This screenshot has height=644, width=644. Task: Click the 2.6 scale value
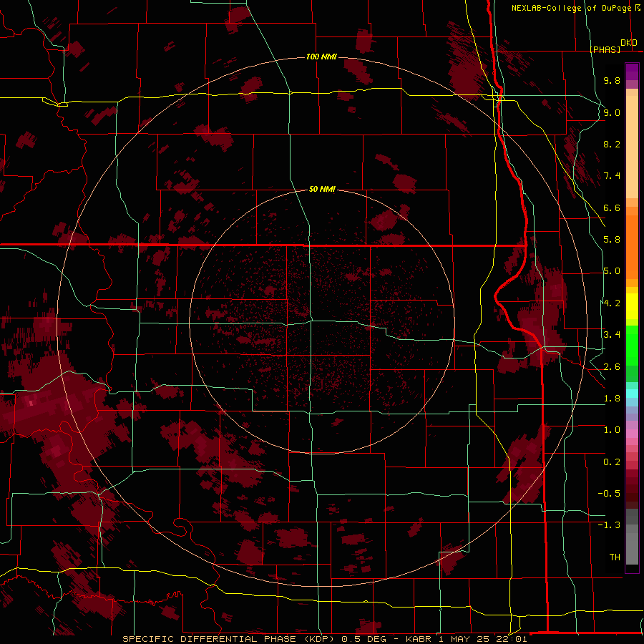click(612, 367)
